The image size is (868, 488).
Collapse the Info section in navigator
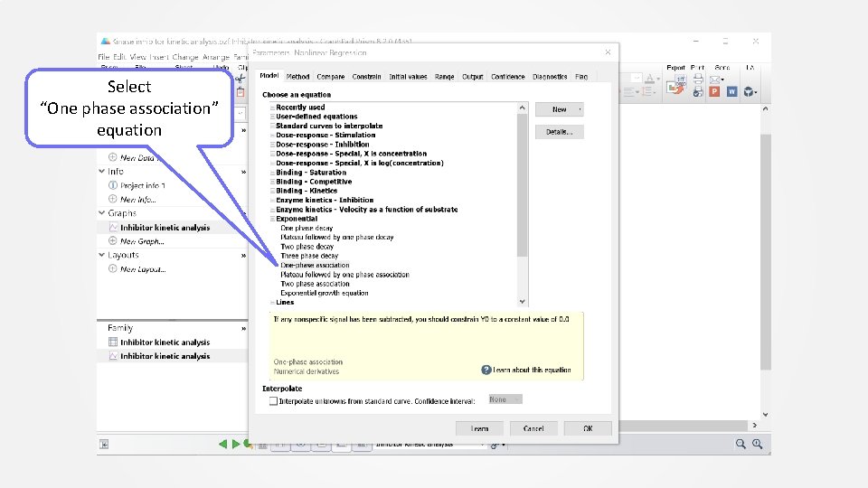[x=102, y=172]
